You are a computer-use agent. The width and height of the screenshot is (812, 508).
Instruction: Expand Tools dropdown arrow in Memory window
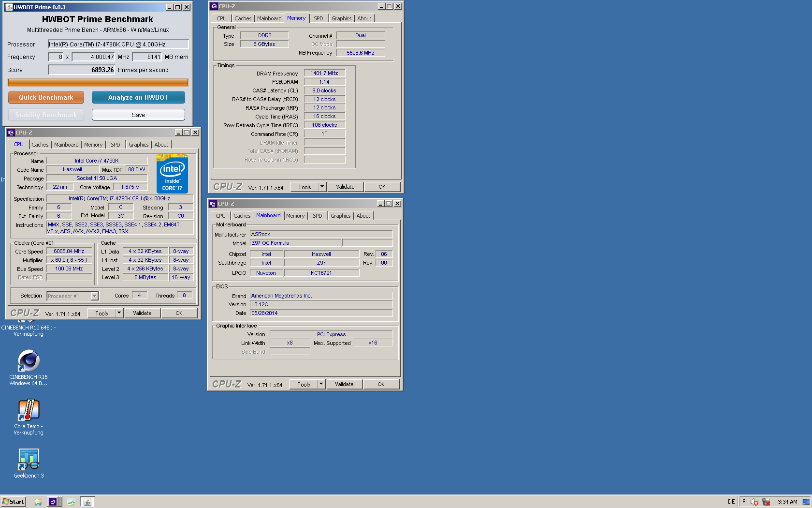point(322,187)
